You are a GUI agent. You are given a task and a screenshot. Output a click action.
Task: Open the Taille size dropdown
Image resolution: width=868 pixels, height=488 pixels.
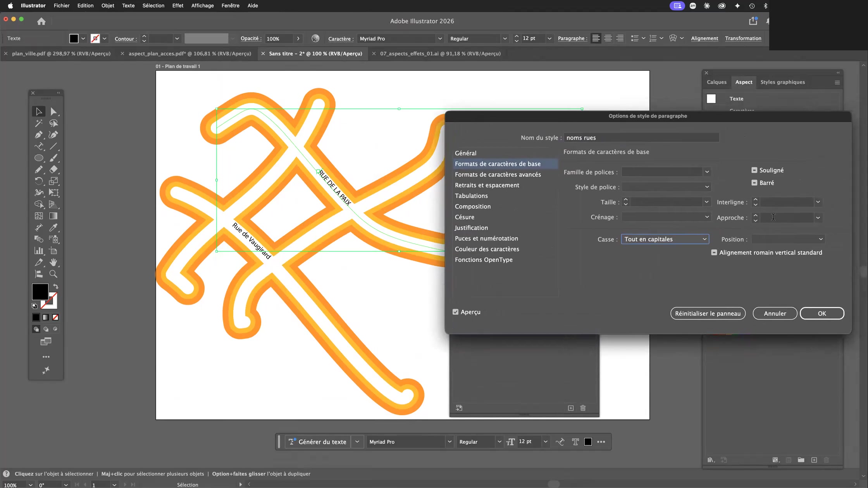click(706, 202)
